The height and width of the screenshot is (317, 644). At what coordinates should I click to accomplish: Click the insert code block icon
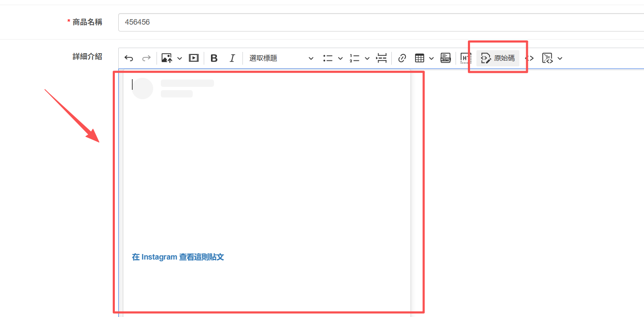[547, 58]
